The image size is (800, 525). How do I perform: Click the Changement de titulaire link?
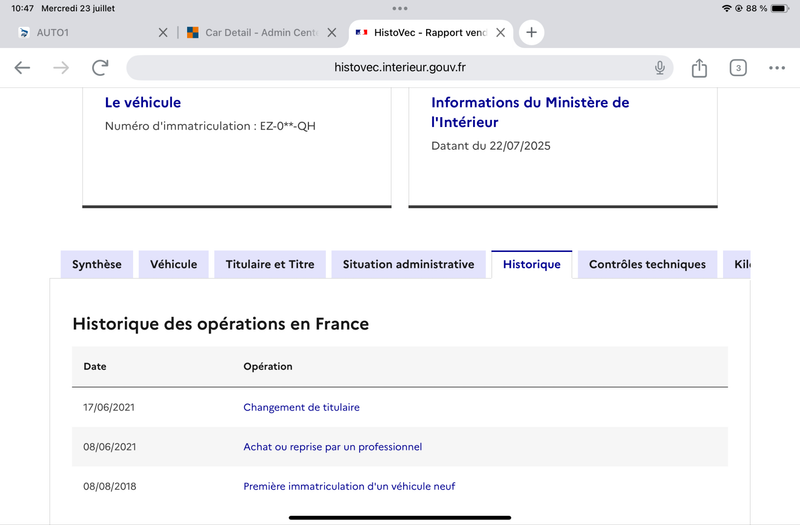point(301,407)
